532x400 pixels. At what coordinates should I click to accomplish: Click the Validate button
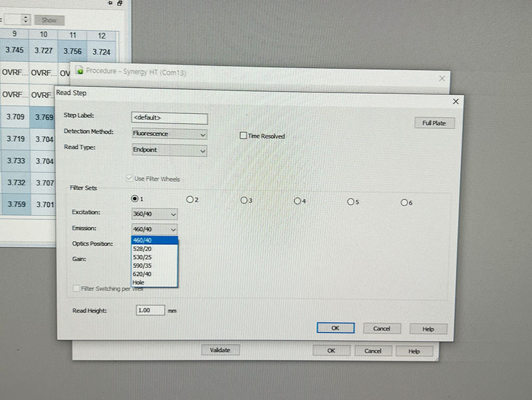click(x=220, y=349)
